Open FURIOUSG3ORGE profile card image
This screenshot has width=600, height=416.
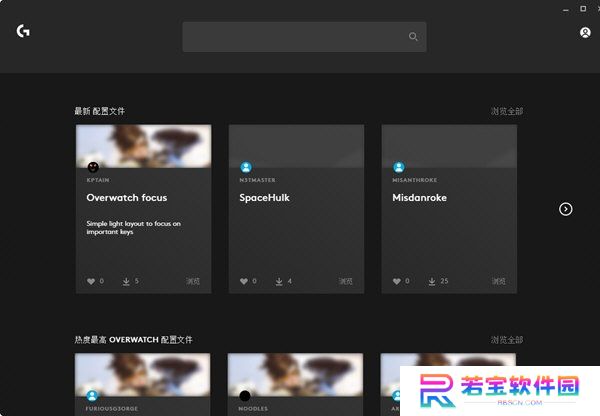[x=142, y=374]
